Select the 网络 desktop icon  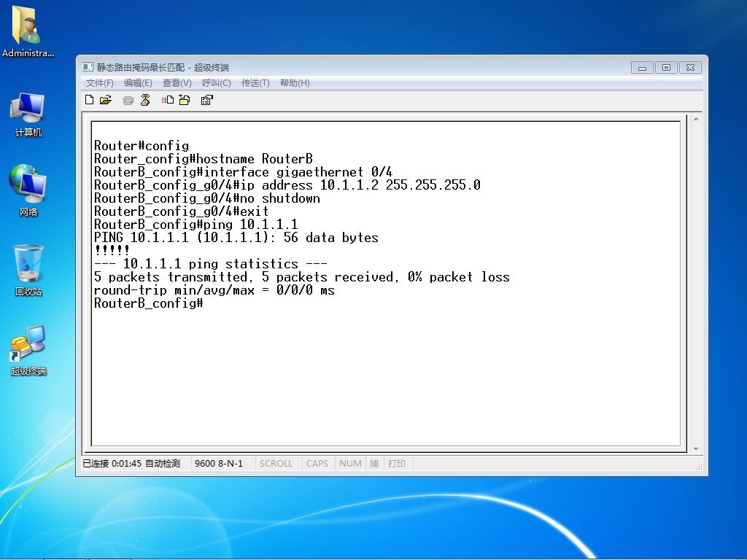coord(28,190)
